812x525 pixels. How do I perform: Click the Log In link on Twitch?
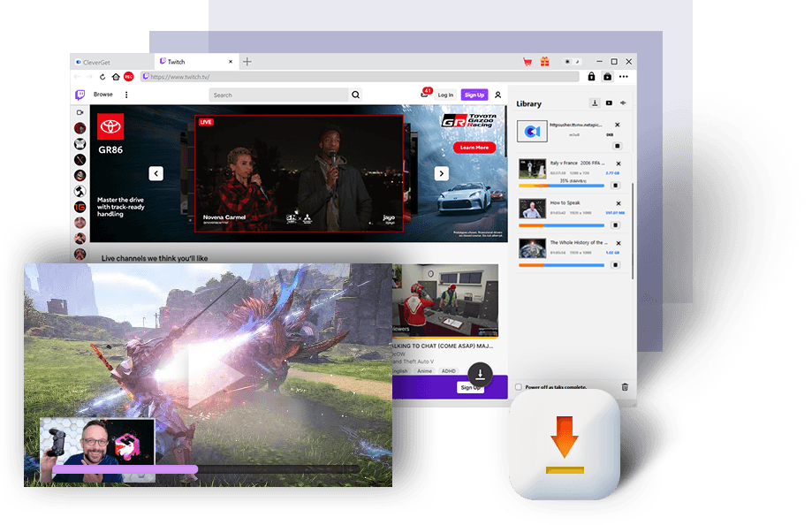click(x=444, y=95)
